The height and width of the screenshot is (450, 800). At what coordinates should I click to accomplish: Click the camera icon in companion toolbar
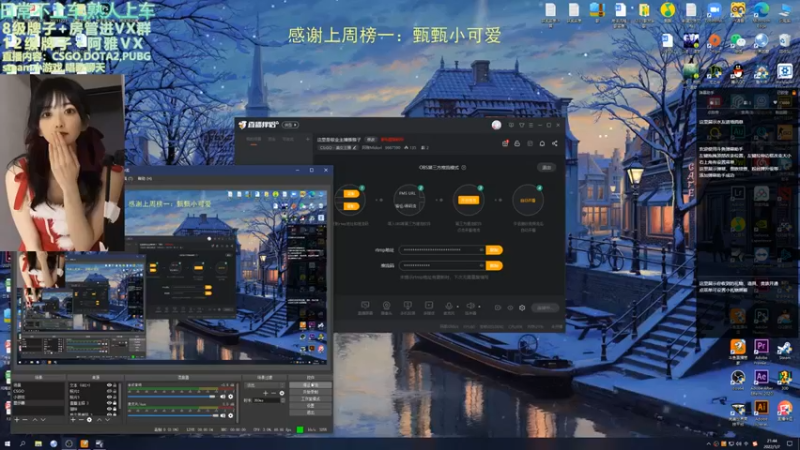point(386,306)
